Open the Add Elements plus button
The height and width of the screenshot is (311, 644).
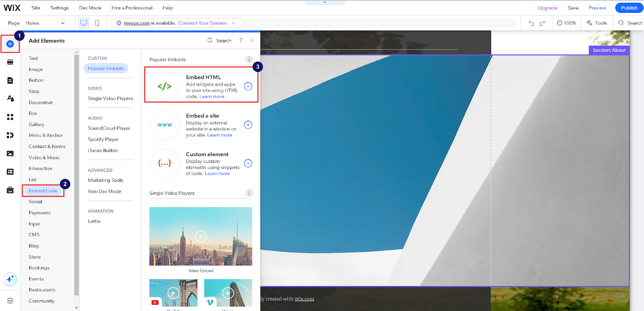[10, 44]
